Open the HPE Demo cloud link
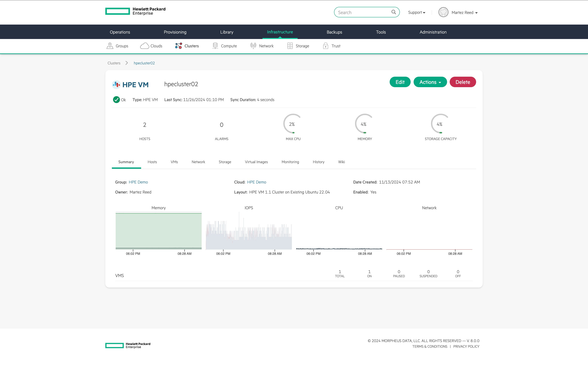The height and width of the screenshot is (367, 588). coord(256,182)
